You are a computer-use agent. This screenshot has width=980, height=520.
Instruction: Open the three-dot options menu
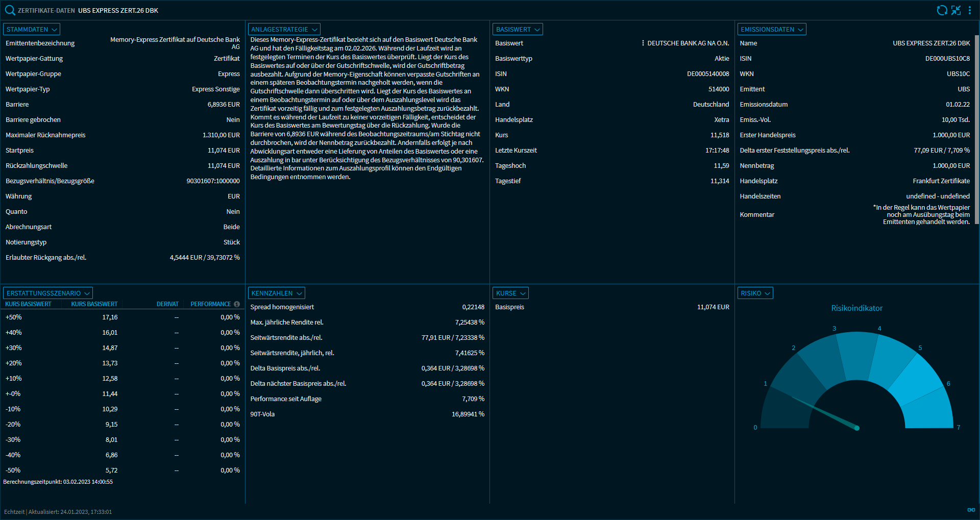pos(970,10)
